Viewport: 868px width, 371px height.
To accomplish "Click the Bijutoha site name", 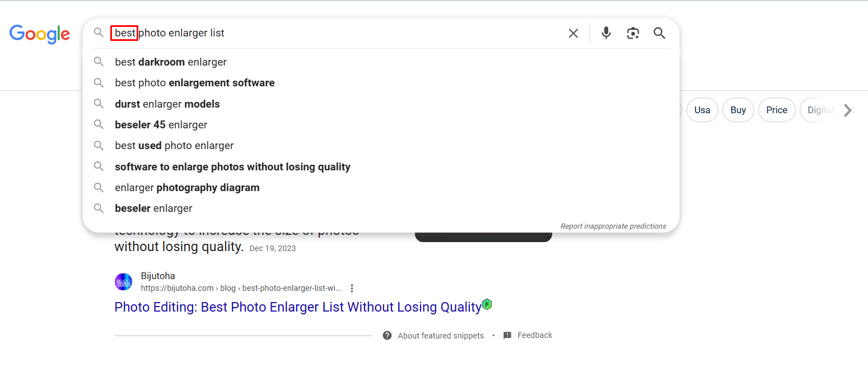I will tap(158, 276).
